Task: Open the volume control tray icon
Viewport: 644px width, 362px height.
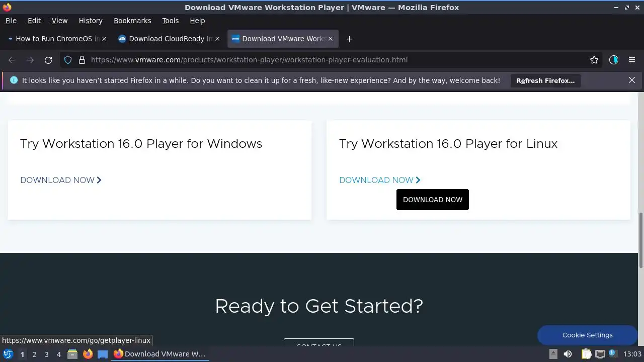Action: pos(568,354)
